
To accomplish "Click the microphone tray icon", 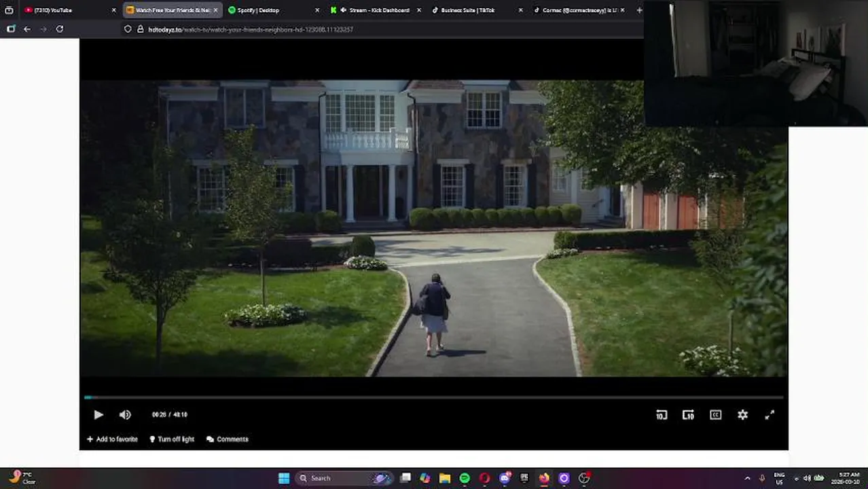I will pyautogui.click(x=762, y=478).
